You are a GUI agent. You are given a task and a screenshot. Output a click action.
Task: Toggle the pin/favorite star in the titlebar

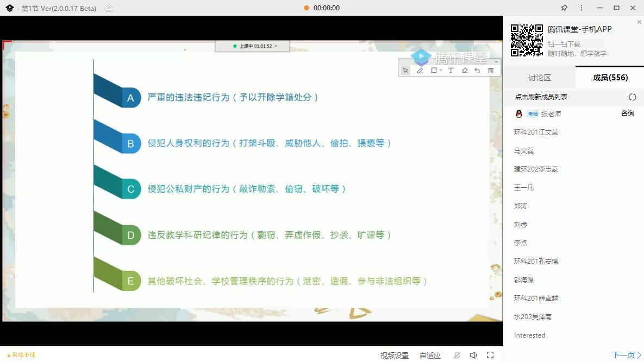pyautogui.click(x=564, y=8)
